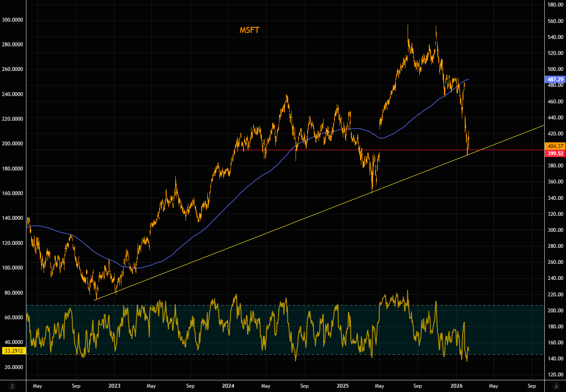Click the orange 404.37 price label

(x=554, y=146)
